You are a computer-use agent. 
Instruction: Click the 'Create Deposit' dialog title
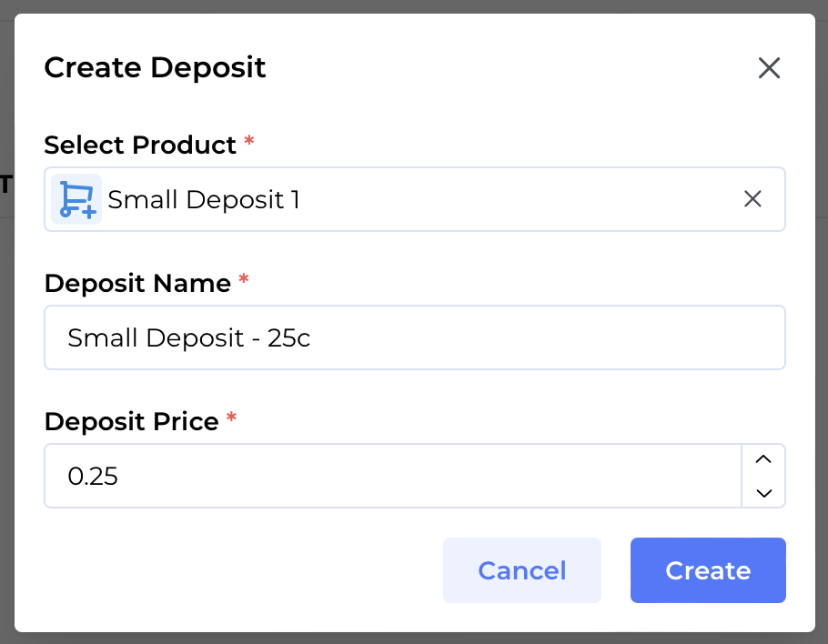point(155,67)
